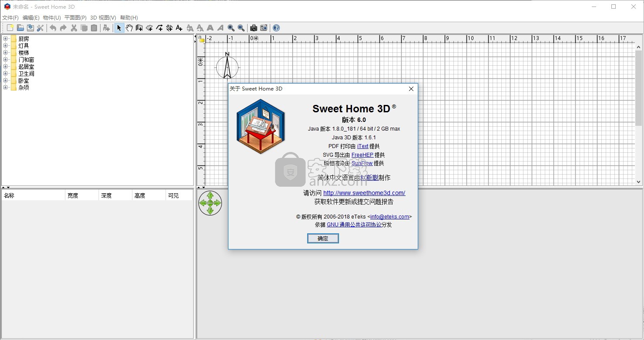Click the Copy toolbar icon
Screen dimensions: 644x340
pyautogui.click(x=84, y=28)
